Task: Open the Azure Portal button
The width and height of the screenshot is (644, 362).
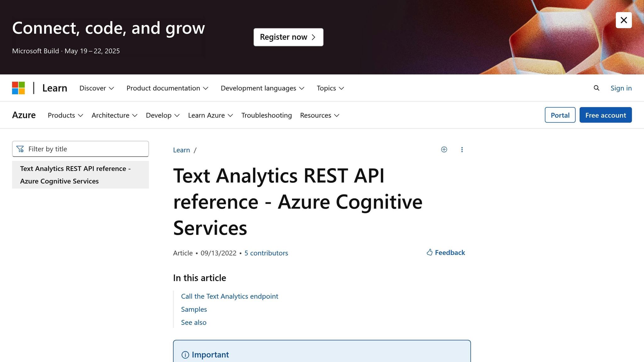Action: pyautogui.click(x=560, y=115)
